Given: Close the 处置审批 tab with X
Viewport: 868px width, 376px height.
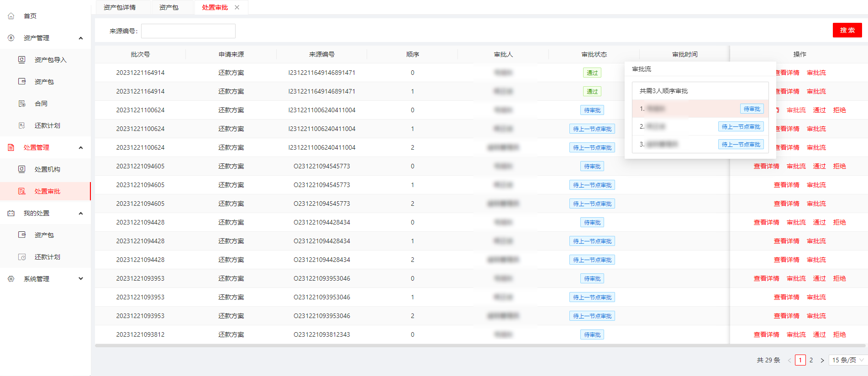Looking at the screenshot, I should click(x=237, y=7).
